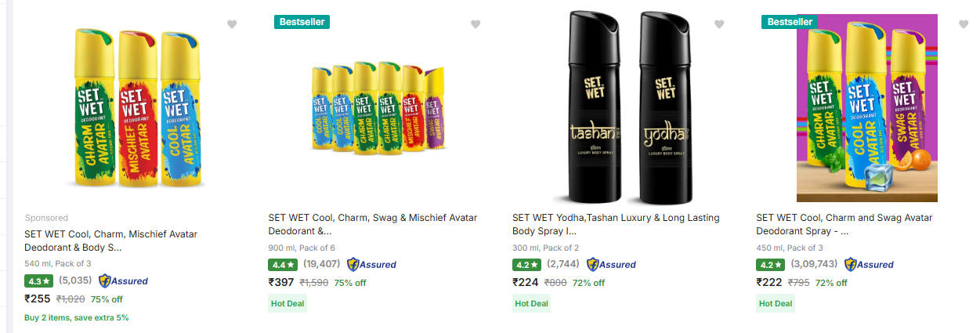The height and width of the screenshot is (333, 980).
Task: Add Yodha, Tashan body spray to wishlist
Action: coord(719,24)
